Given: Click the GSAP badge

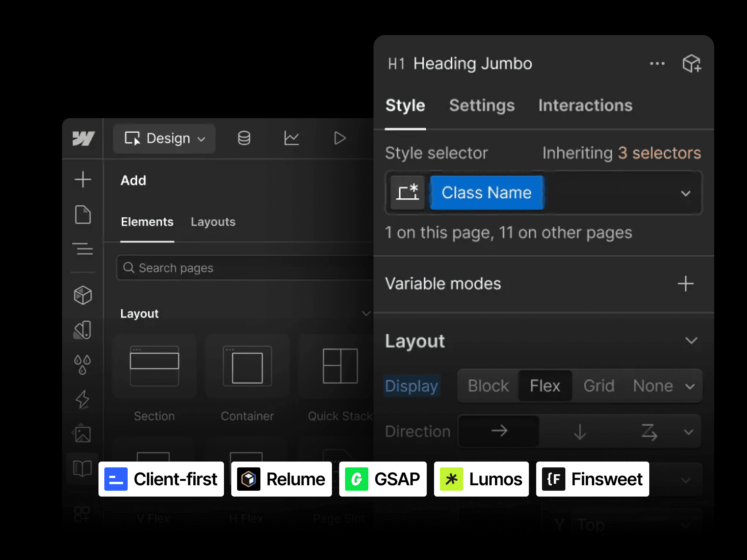Looking at the screenshot, I should (x=383, y=479).
